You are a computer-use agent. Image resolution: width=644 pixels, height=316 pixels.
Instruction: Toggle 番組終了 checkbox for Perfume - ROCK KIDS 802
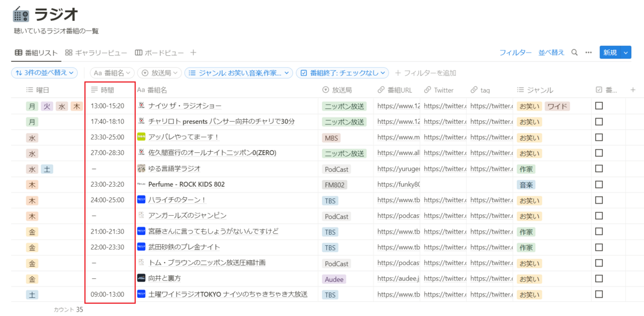click(599, 184)
